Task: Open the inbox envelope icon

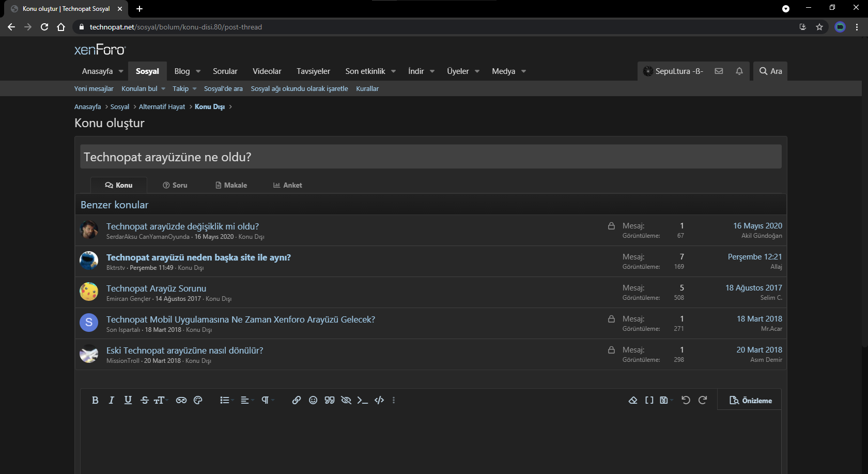Action: pyautogui.click(x=719, y=71)
